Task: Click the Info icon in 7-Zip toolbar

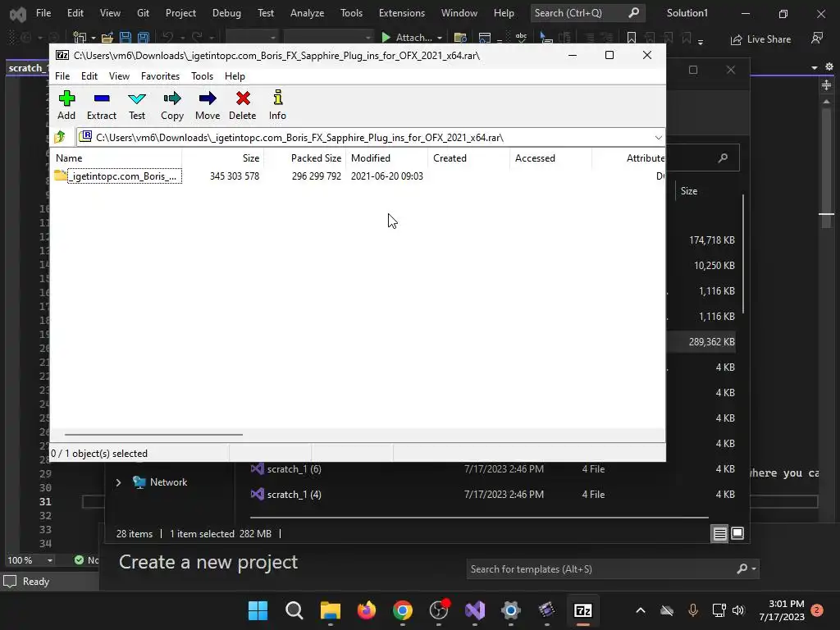Action: [277, 105]
